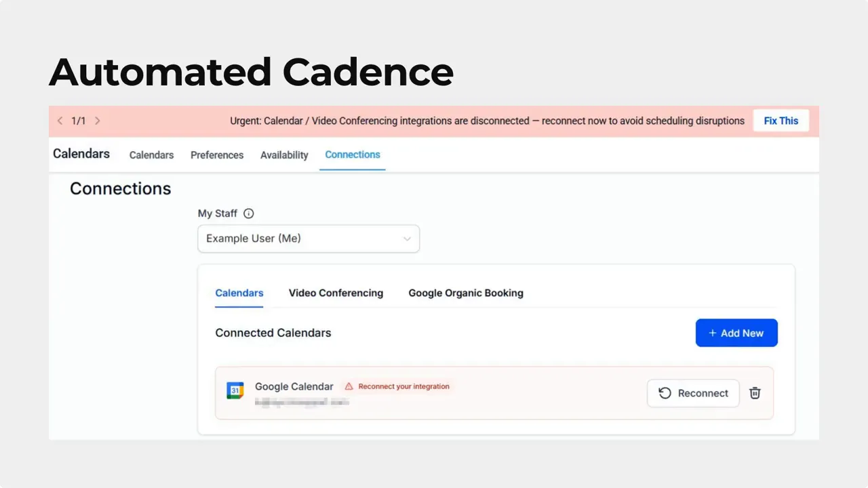Screen dimensions: 868x488
Task: Select the inner Calendars tab
Action: point(239,293)
